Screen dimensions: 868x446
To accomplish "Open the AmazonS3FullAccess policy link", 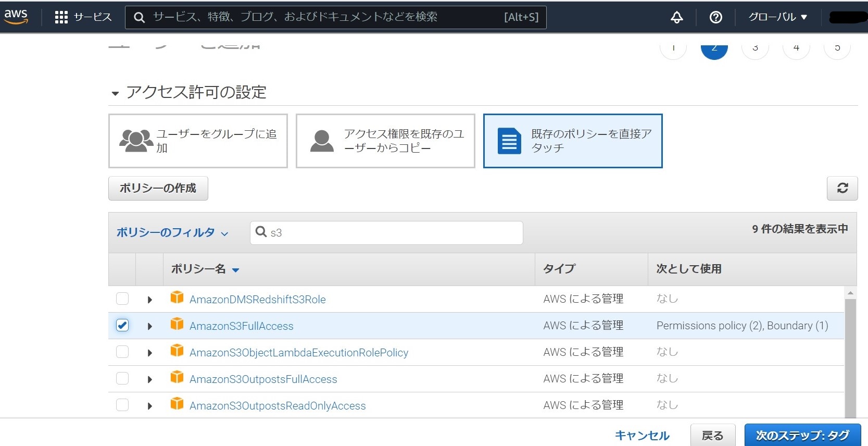I will (242, 326).
